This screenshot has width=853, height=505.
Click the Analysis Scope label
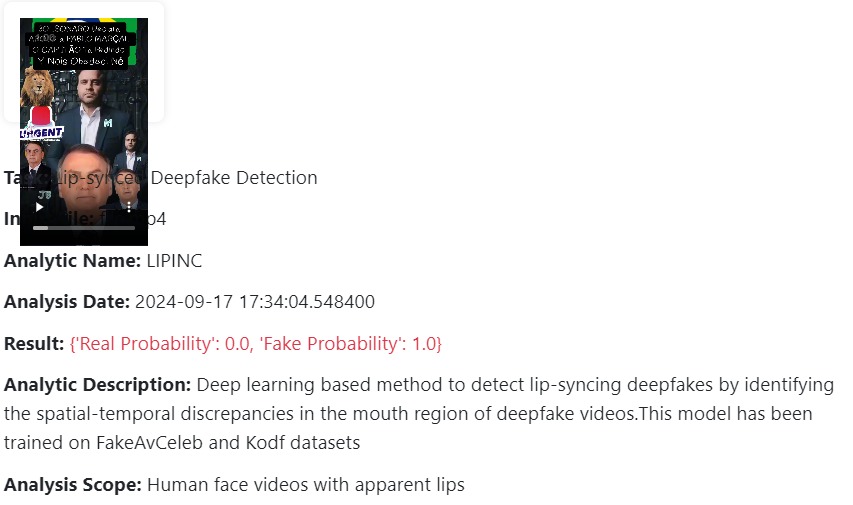click(x=73, y=485)
